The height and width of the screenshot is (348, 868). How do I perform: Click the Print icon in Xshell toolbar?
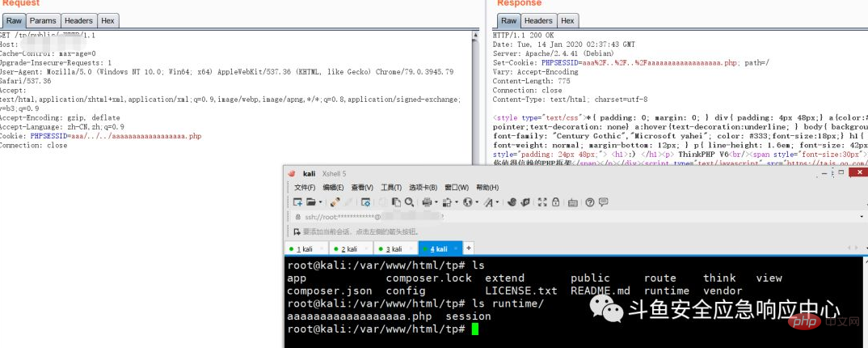tap(426, 202)
